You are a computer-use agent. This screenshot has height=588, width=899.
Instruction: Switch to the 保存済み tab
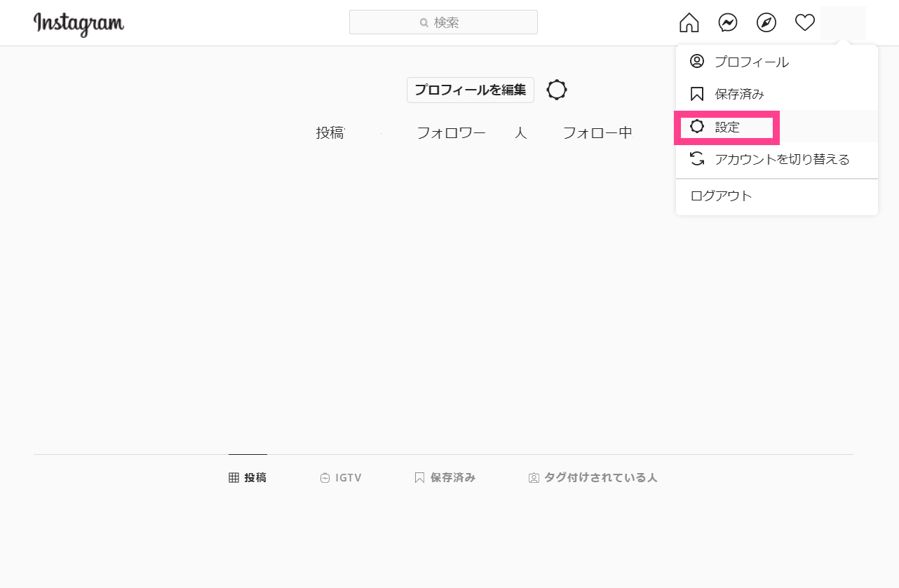(x=445, y=477)
